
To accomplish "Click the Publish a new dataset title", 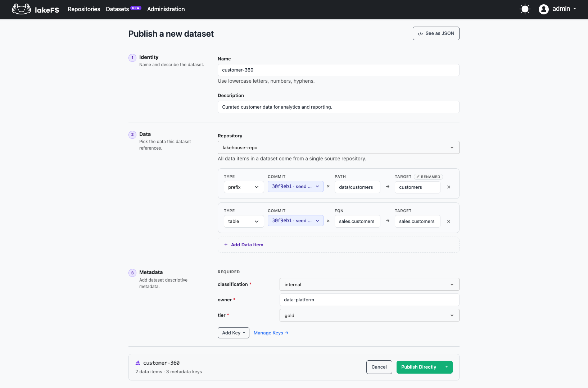I will point(171,34).
